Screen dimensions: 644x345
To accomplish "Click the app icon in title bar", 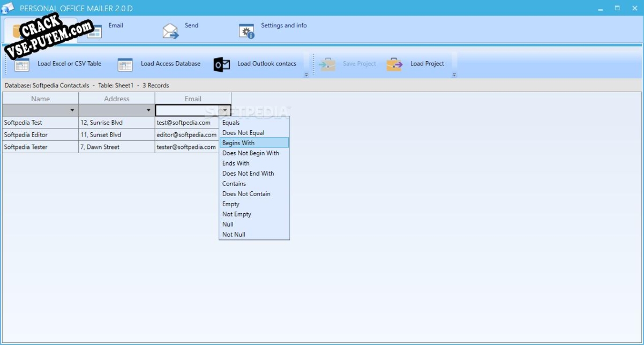I will 8,8.
